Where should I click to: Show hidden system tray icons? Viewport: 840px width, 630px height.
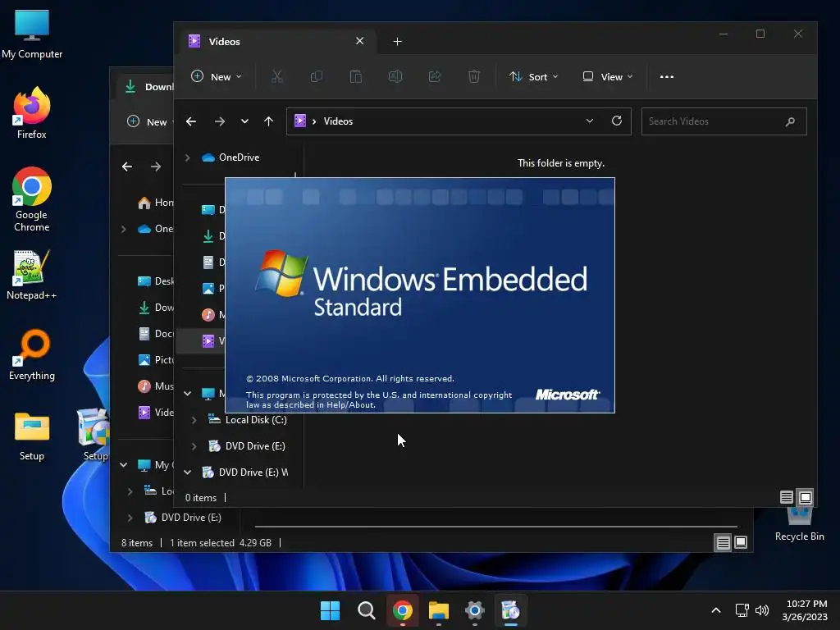click(715, 610)
